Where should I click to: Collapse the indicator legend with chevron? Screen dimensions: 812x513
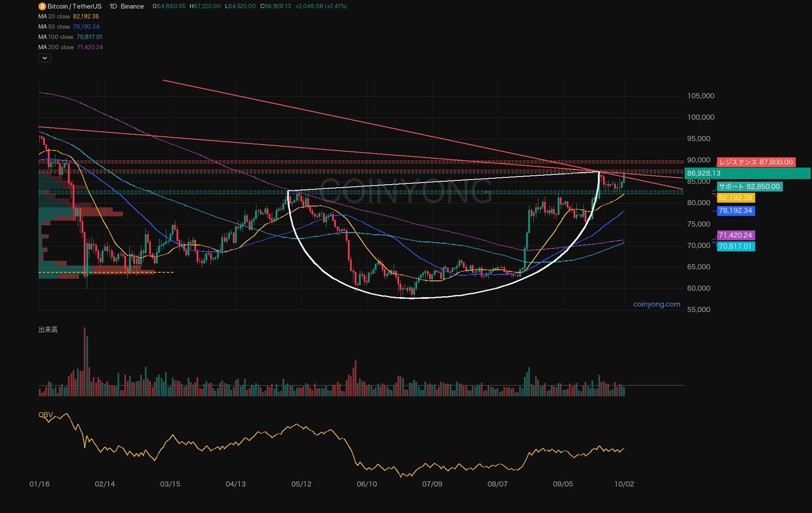tap(44, 58)
